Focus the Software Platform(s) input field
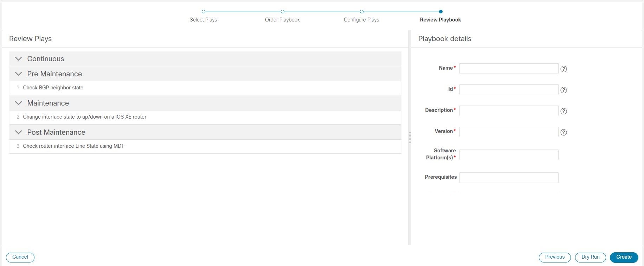 coord(509,155)
